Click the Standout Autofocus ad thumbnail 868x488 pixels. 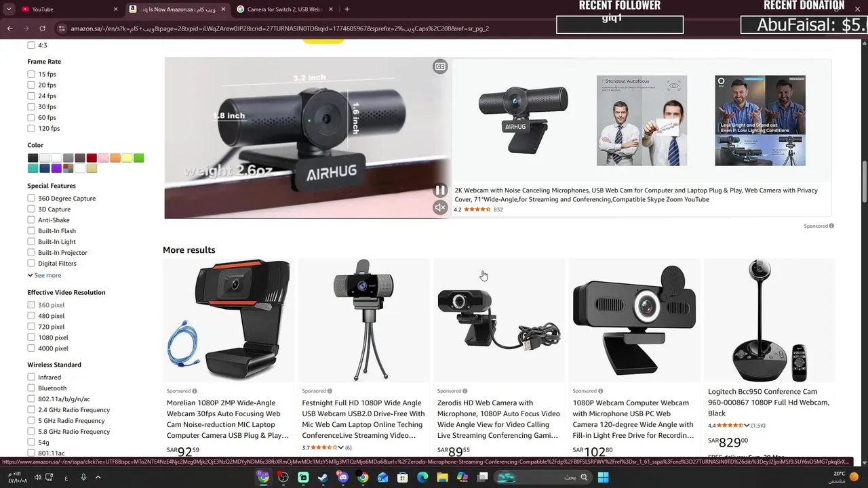pos(642,121)
